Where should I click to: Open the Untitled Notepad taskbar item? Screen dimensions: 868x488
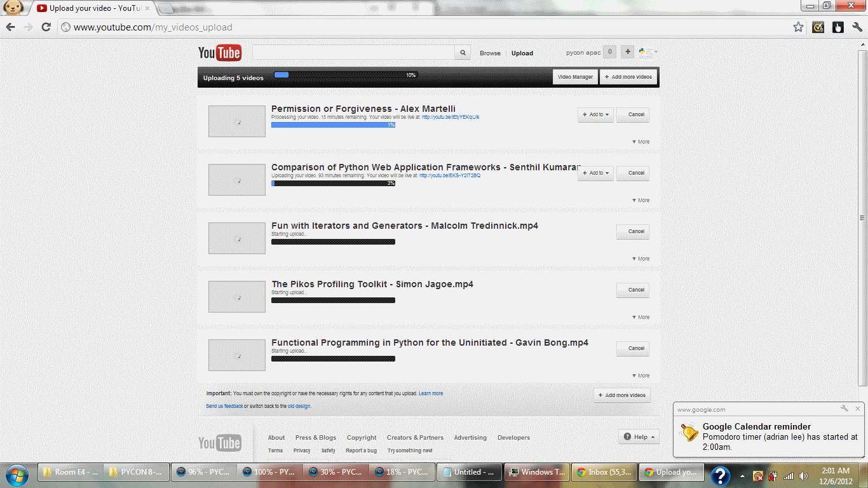(x=470, y=473)
